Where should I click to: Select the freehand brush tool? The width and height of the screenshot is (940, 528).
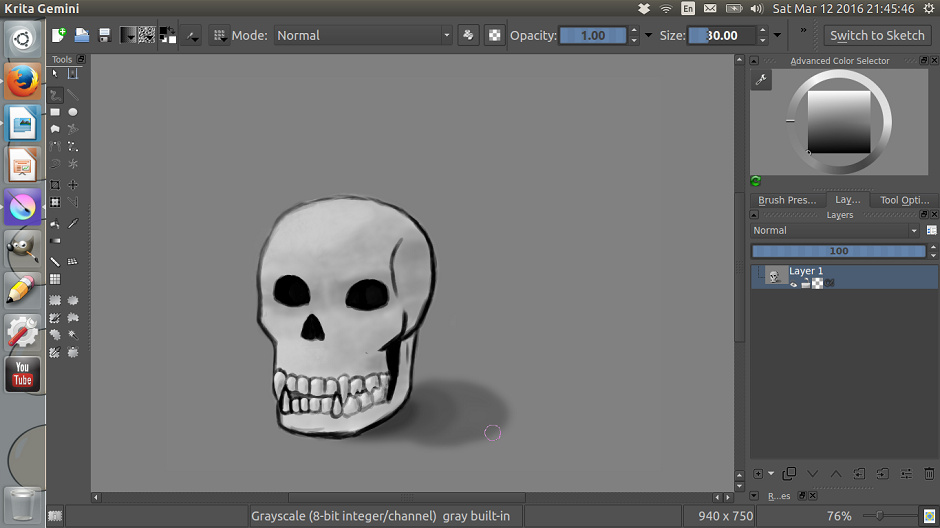coord(56,95)
